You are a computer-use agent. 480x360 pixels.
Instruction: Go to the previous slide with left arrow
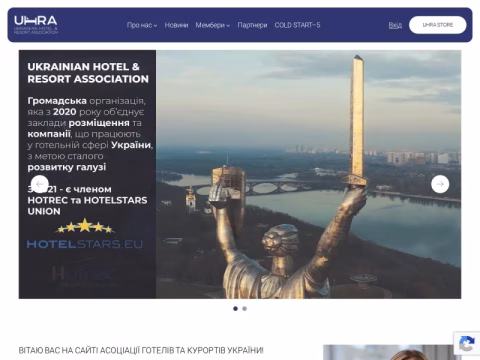coord(40,184)
